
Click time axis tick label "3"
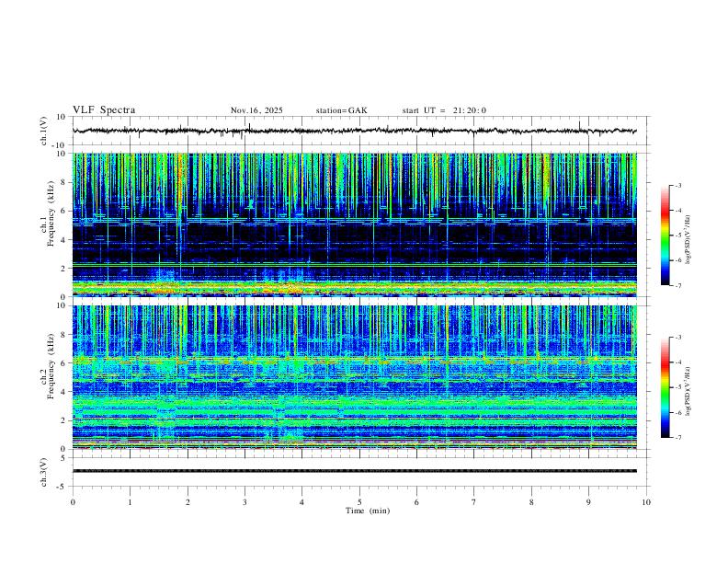tap(245, 502)
